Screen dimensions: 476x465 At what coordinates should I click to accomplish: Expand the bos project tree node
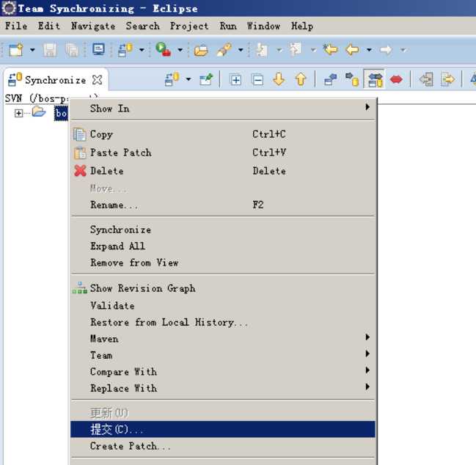pyautogui.click(x=18, y=113)
